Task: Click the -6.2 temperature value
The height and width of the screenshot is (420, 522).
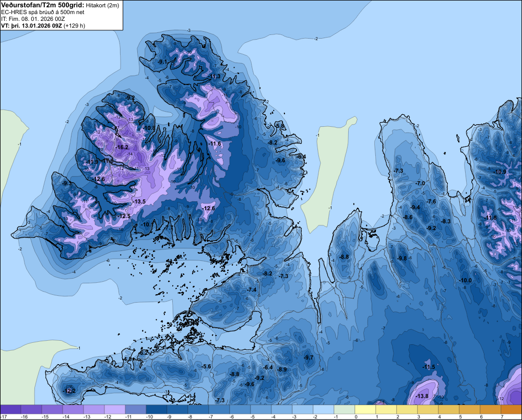Action: click(x=143, y=353)
